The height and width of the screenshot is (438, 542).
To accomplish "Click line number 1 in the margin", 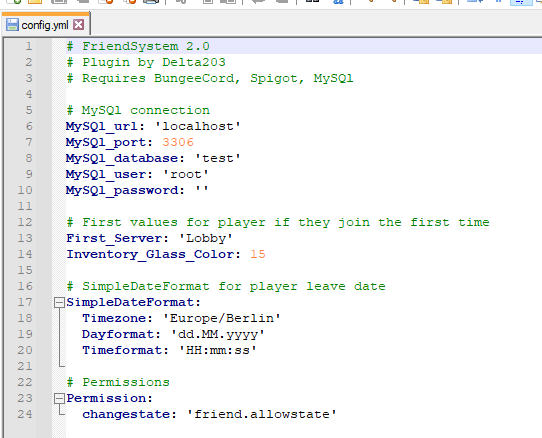I will tap(29, 46).
